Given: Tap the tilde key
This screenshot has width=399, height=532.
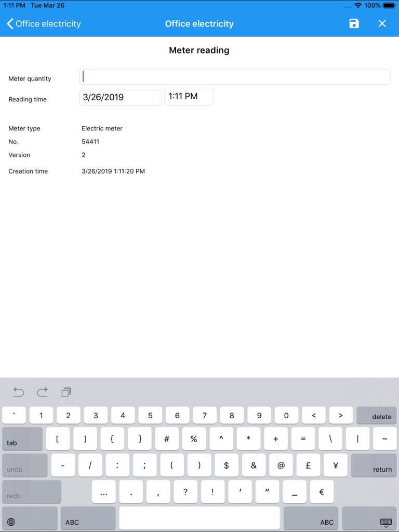Looking at the screenshot, I should (385, 438).
